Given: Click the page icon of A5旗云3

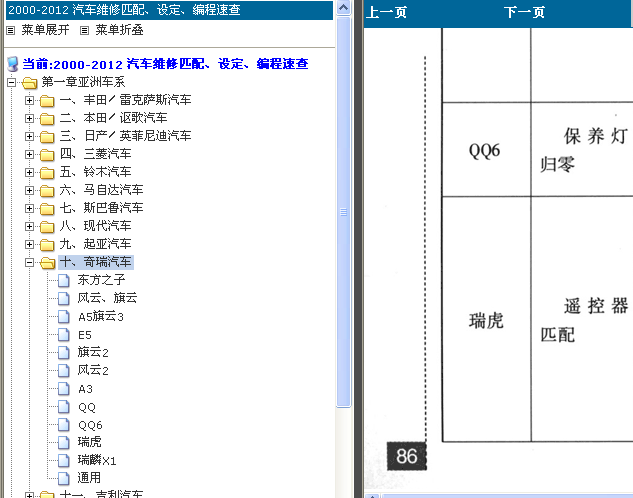Looking at the screenshot, I should (x=64, y=317).
